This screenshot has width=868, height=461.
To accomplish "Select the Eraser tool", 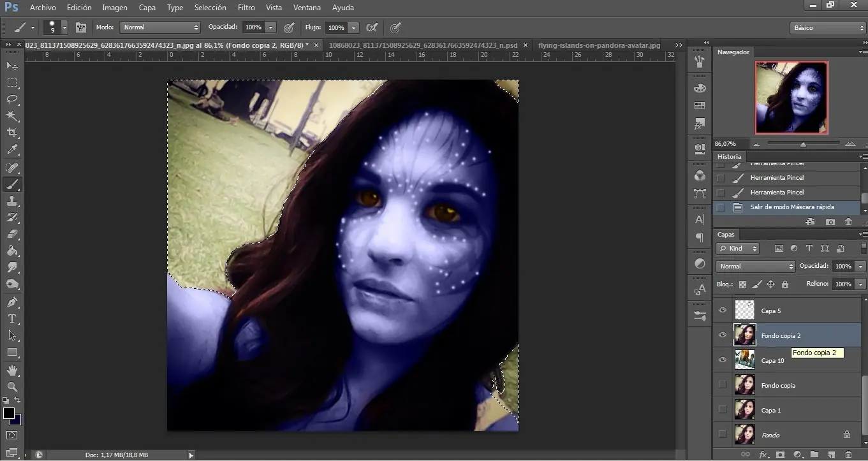I will tap(12, 234).
